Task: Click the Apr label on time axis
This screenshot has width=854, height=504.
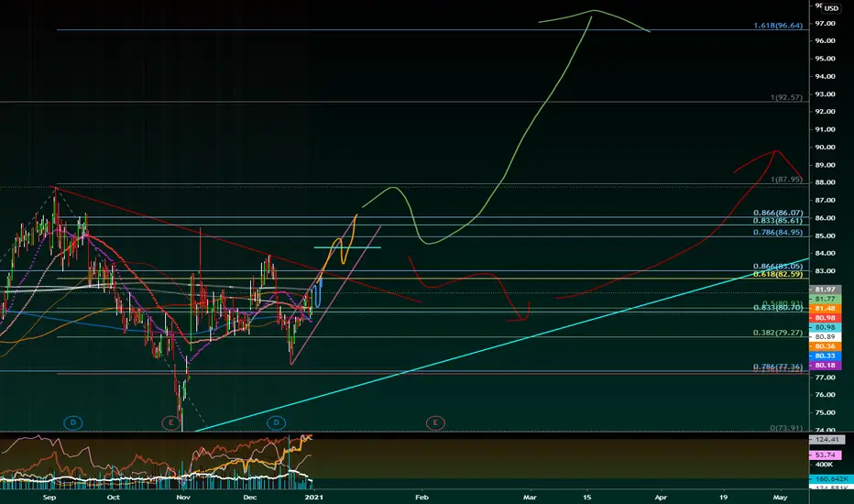Action: [x=661, y=497]
